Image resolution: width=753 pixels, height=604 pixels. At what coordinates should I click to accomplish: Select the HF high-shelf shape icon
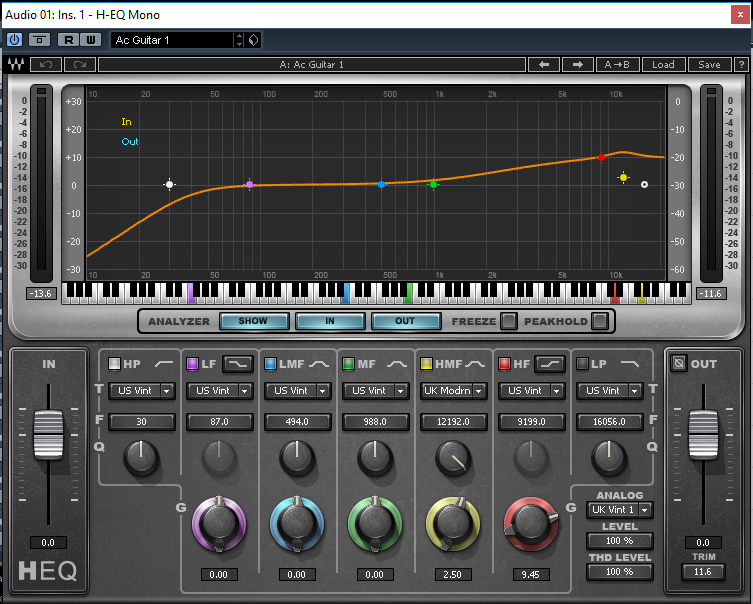pos(550,364)
